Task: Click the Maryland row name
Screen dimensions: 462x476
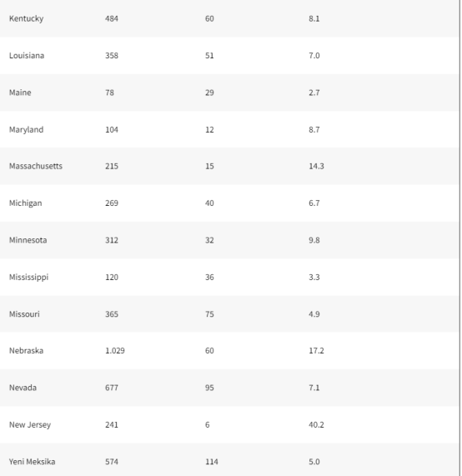Action: coord(26,130)
